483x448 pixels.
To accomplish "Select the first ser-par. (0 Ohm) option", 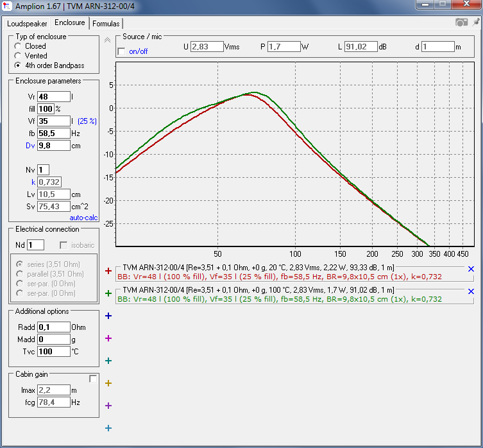I will (20, 284).
